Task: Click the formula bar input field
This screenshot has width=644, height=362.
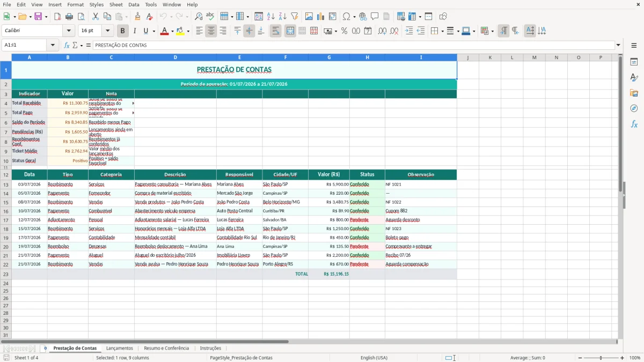Action: point(354,45)
